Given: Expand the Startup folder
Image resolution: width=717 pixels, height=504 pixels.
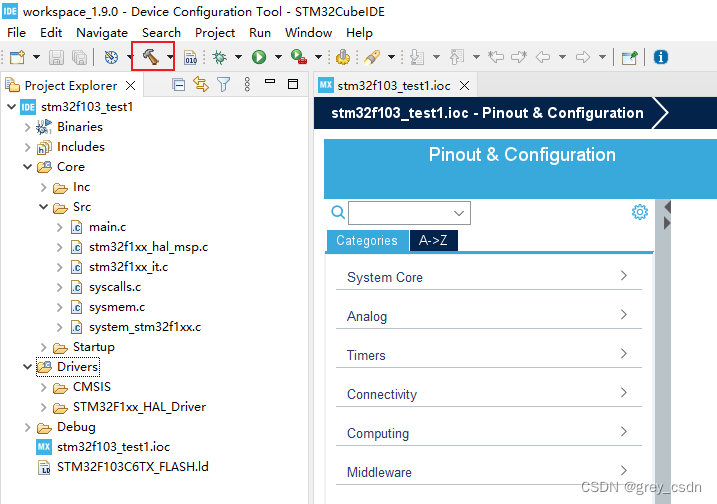Looking at the screenshot, I should pyautogui.click(x=44, y=347).
